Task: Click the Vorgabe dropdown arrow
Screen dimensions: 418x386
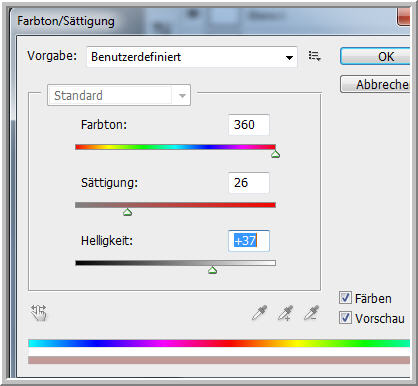Action: tap(289, 58)
